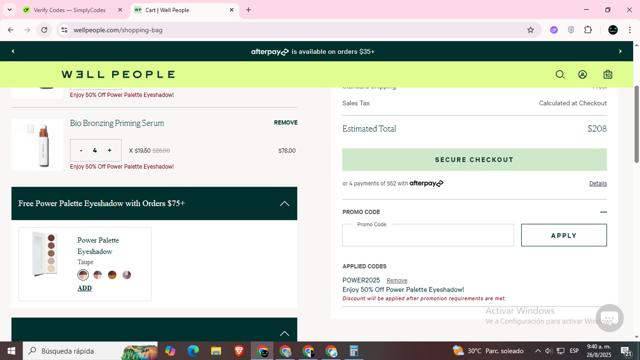This screenshot has width=640, height=360.
Task: Open the calculator app in taskbar
Action: pyautogui.click(x=354, y=351)
